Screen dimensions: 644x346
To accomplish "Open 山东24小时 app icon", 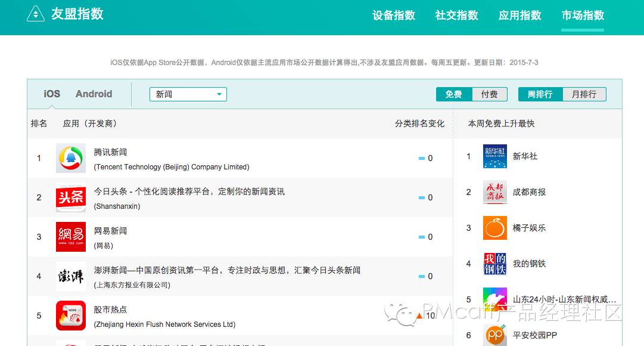I will tap(495, 299).
